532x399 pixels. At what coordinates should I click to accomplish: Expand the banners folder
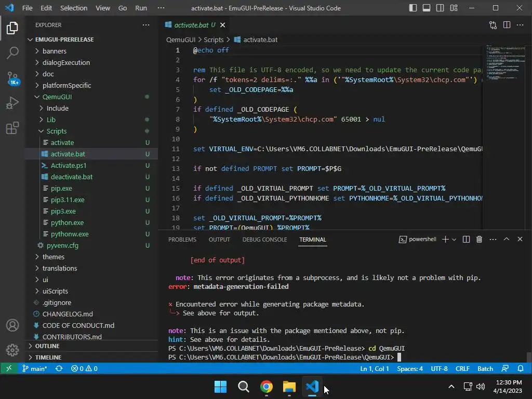[92, 51]
